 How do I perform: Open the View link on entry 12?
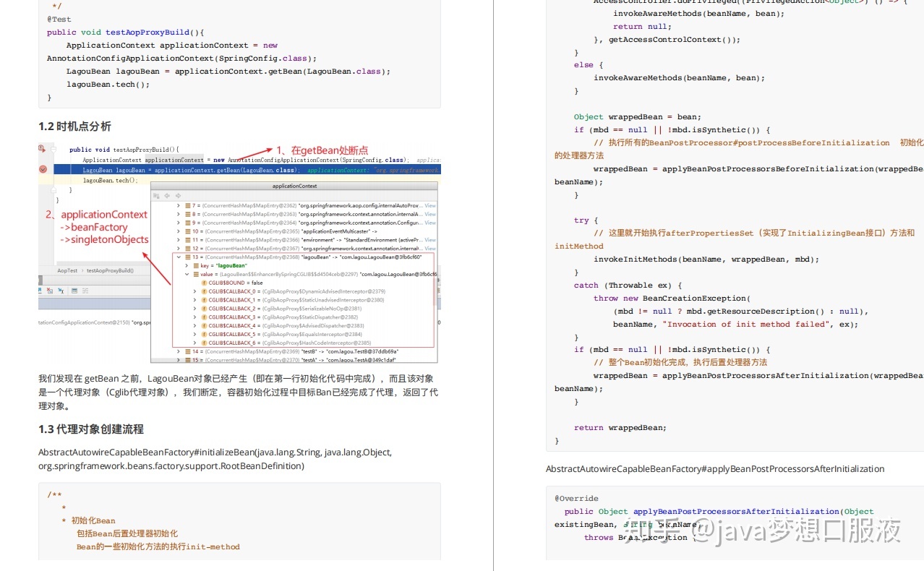pos(430,249)
